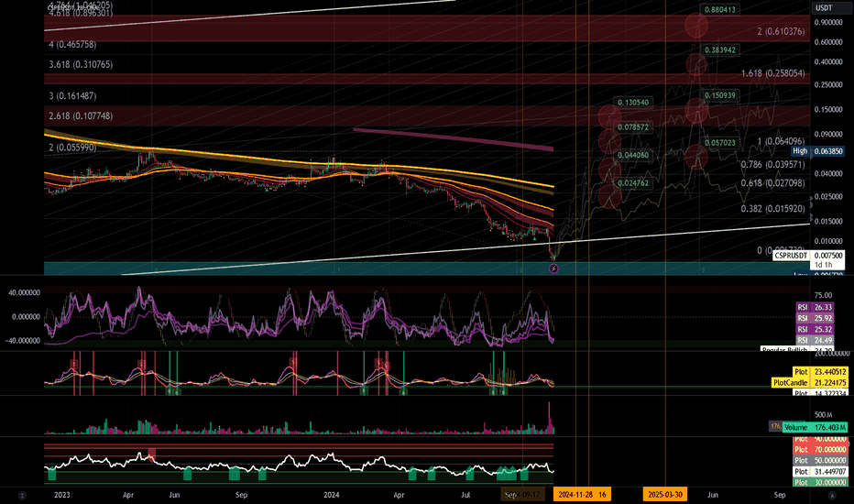This screenshot has height=504, width=854.
Task: Click the 2024-11-28 16 date marker
Action: click(x=582, y=495)
